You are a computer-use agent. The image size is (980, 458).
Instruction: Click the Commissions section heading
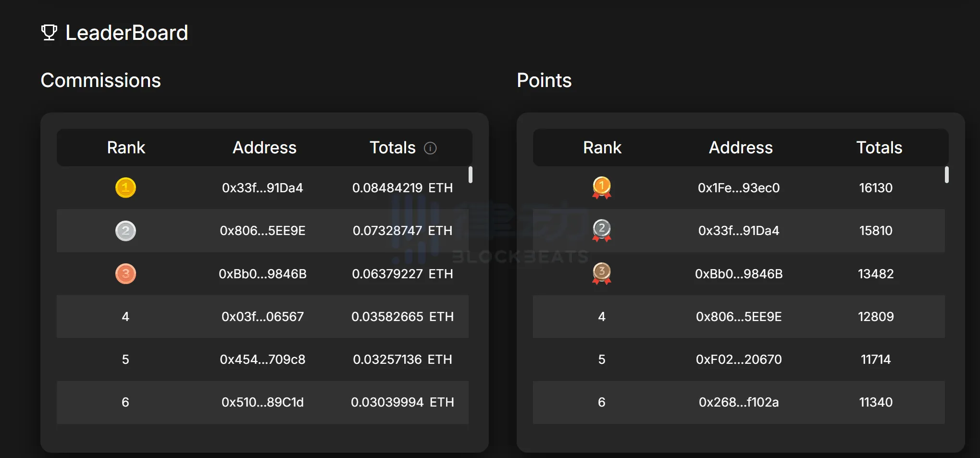100,80
